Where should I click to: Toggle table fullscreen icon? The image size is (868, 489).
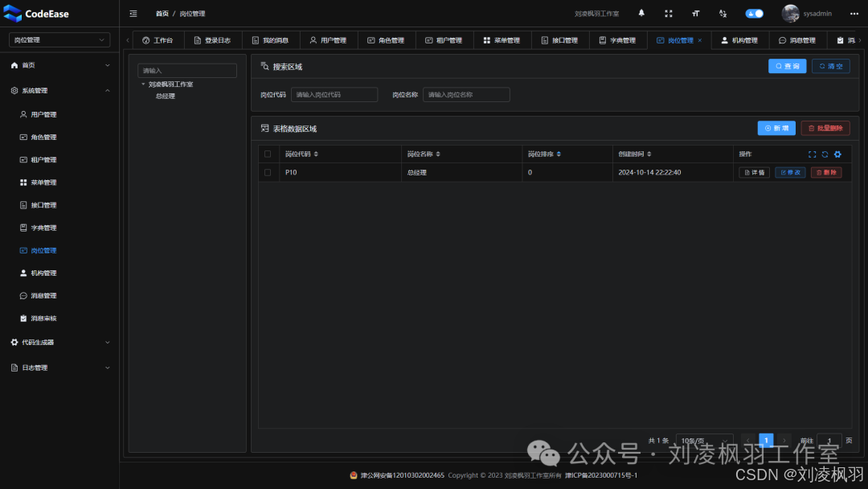click(812, 154)
